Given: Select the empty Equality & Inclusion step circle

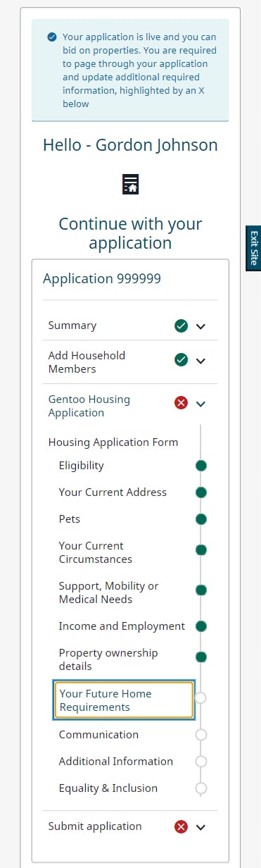Looking at the screenshot, I should click(201, 788).
